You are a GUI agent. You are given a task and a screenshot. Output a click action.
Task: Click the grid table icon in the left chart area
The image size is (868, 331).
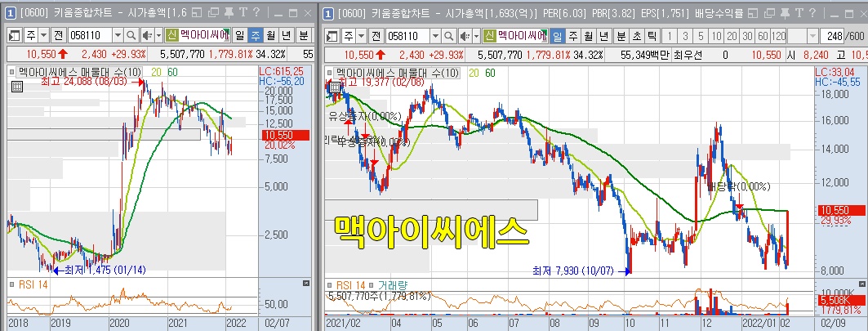pyautogui.click(x=16, y=86)
